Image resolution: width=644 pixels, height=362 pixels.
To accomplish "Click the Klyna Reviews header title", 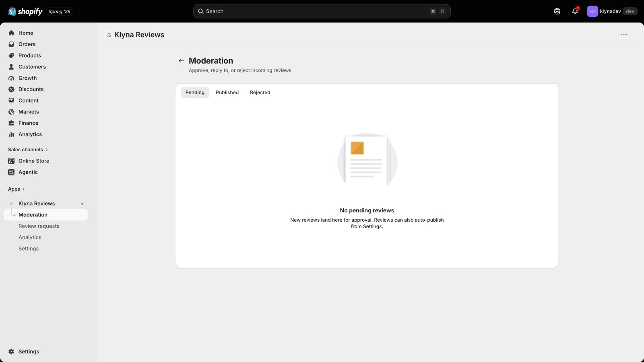I will pyautogui.click(x=139, y=35).
